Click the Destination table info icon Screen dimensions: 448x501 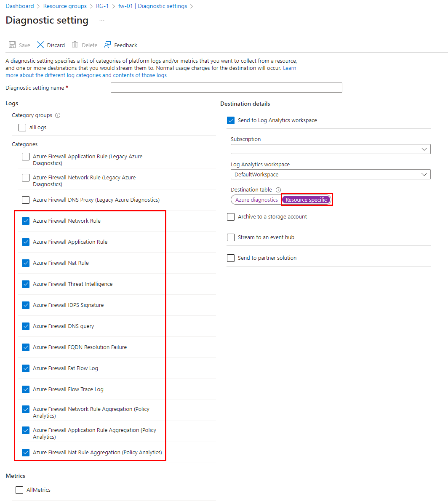coord(278,189)
